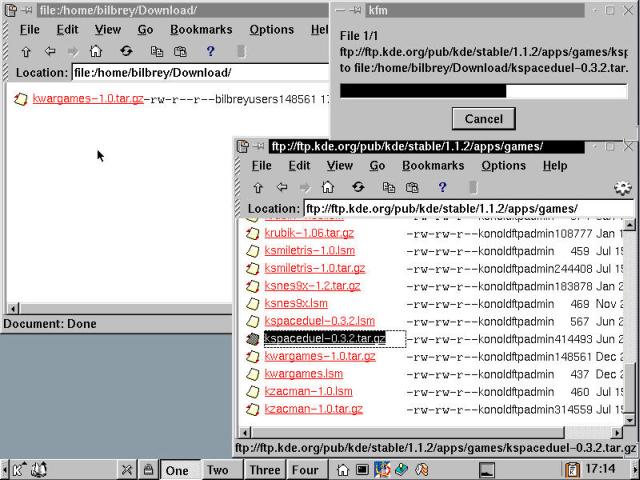Switch to virtual desktop Two
The height and width of the screenshot is (480, 640).
(217, 470)
